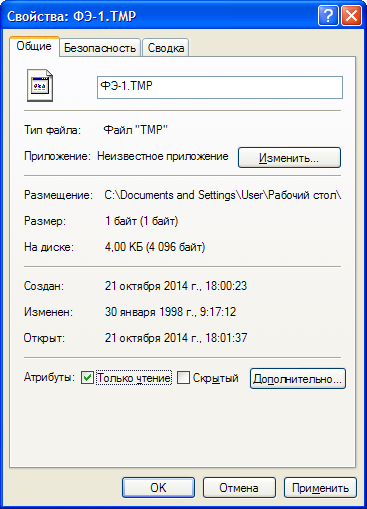Click the Применить button
Image resolution: width=367 pixels, height=509 pixels.
tap(320, 488)
